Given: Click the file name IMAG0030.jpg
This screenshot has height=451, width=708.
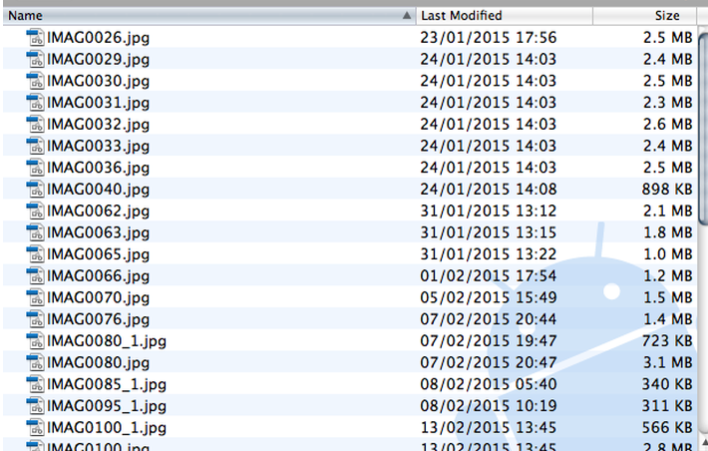Looking at the screenshot, I should coord(98,81).
